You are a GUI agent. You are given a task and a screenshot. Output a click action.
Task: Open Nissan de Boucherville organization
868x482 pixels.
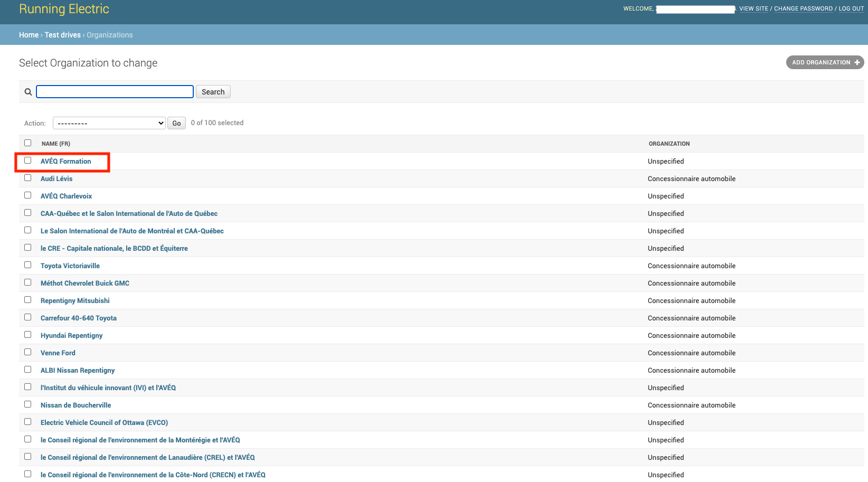click(x=76, y=405)
